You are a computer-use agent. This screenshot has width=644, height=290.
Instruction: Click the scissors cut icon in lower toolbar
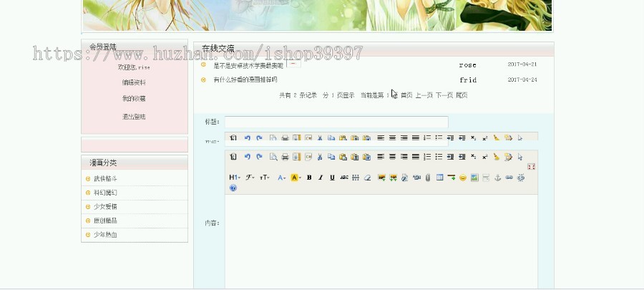pos(320,157)
